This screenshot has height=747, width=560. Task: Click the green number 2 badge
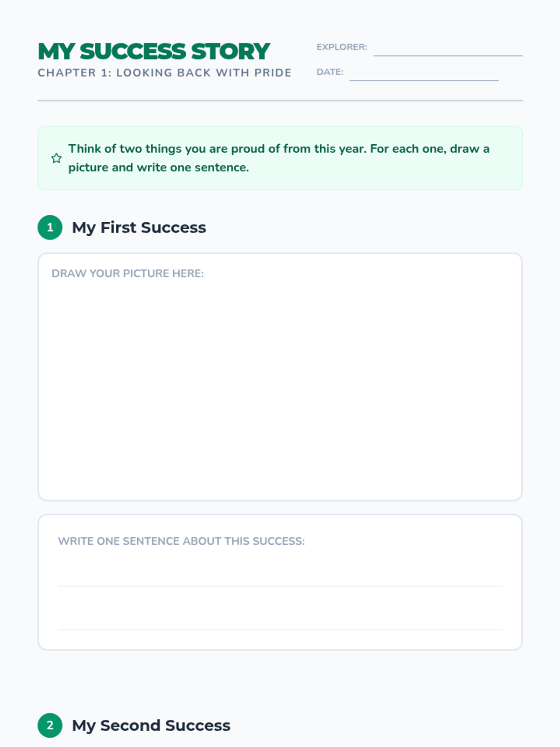[x=50, y=726]
